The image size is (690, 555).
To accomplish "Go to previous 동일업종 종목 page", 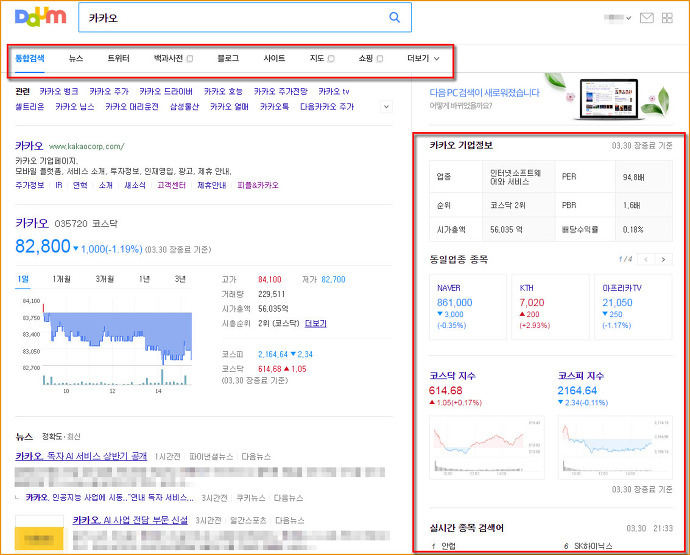I will coord(646,259).
